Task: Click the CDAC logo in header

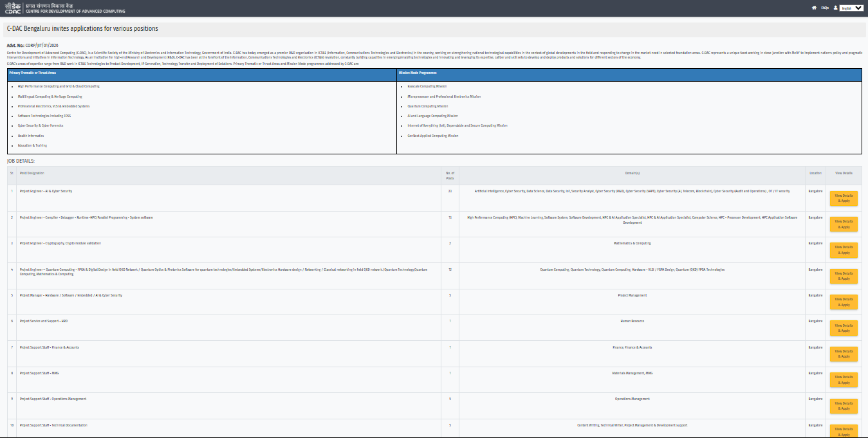Action: pyautogui.click(x=12, y=8)
